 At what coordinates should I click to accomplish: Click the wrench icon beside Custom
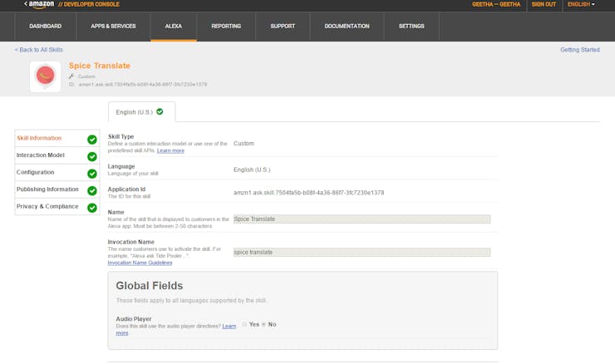[71, 76]
